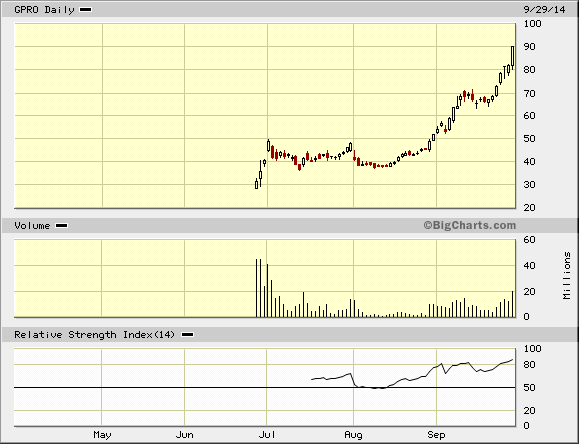
Task: Click the 40 volume axis label
Action: click(530, 266)
